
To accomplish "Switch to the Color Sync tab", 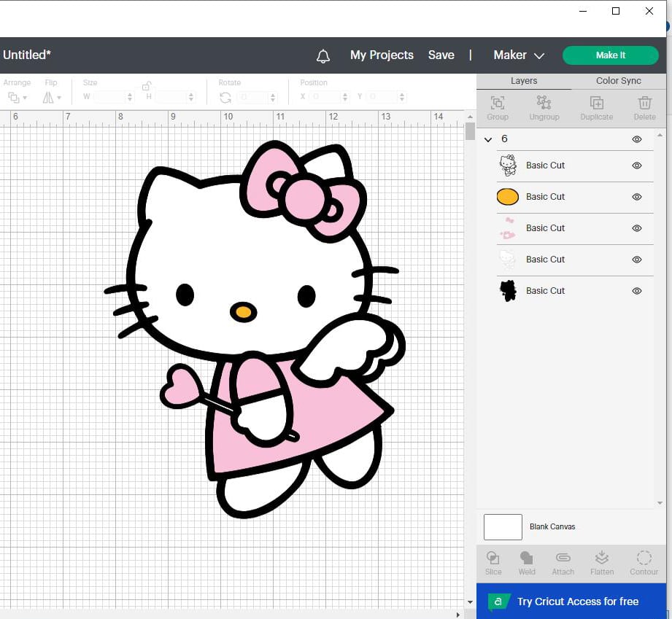I will coord(618,81).
